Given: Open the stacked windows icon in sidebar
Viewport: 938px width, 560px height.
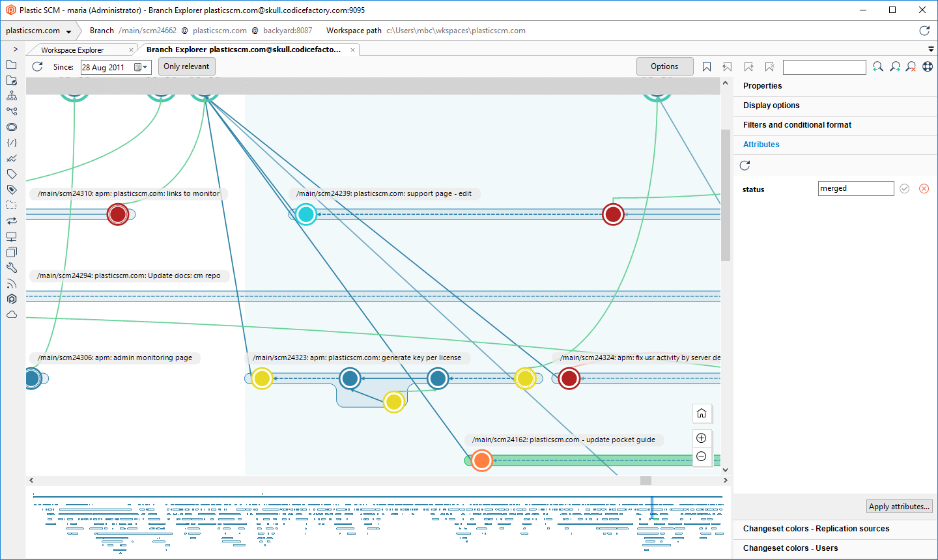Looking at the screenshot, I should pyautogui.click(x=11, y=252).
